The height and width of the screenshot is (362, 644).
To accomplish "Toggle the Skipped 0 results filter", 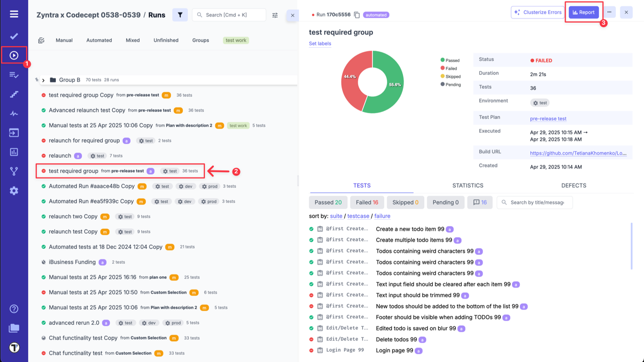I will point(405,202).
